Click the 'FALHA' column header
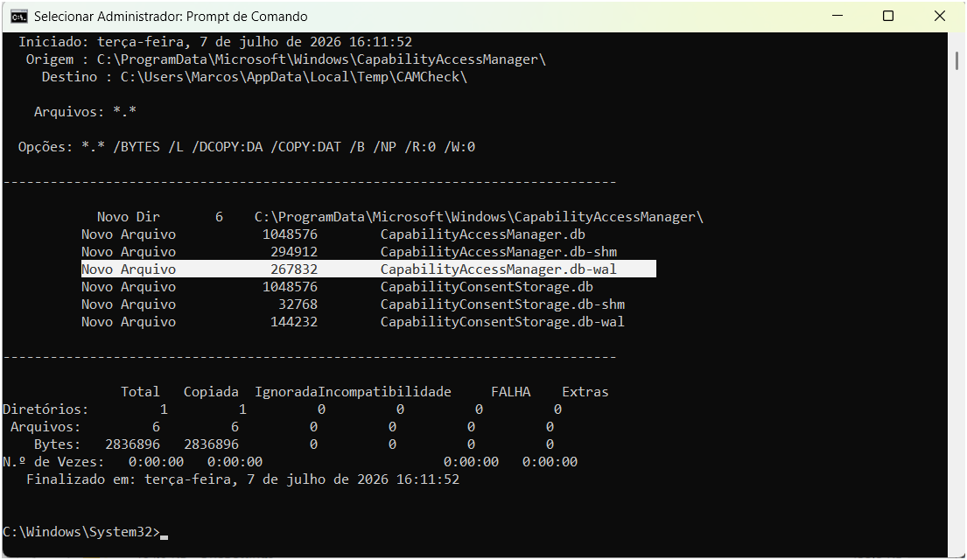Image resolution: width=967 pixels, height=560 pixels. pos(511,392)
